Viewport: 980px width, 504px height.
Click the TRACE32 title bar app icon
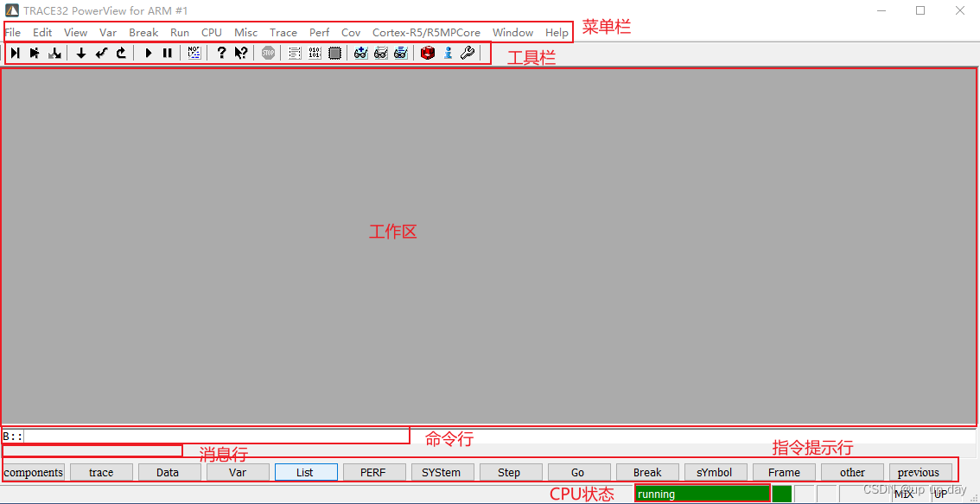pyautogui.click(x=11, y=10)
